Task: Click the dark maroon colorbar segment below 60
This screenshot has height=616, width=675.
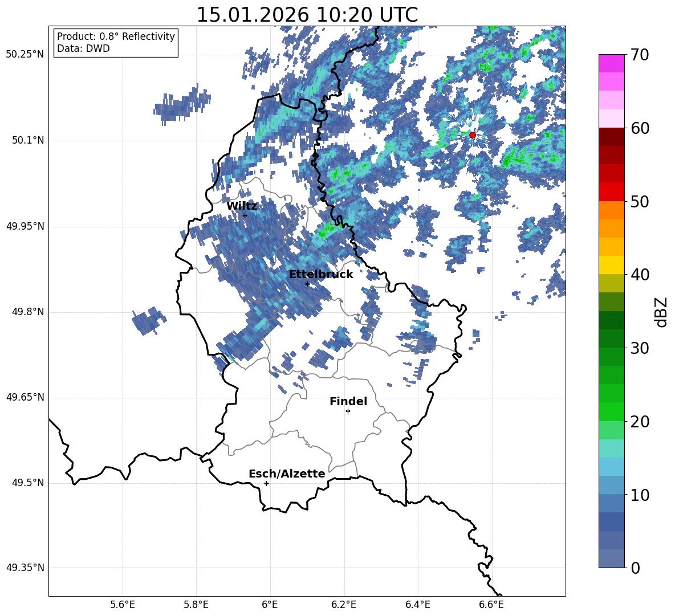Action: [x=612, y=137]
